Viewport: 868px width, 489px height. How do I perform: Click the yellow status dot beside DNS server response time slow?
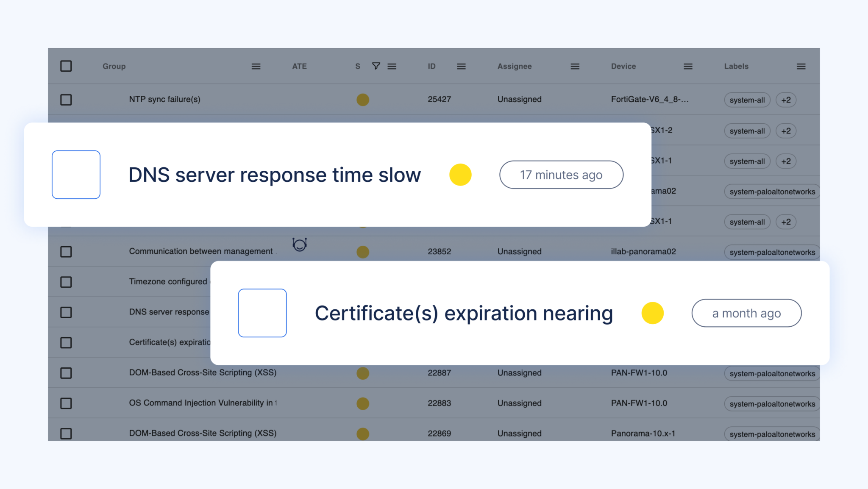pyautogui.click(x=460, y=174)
